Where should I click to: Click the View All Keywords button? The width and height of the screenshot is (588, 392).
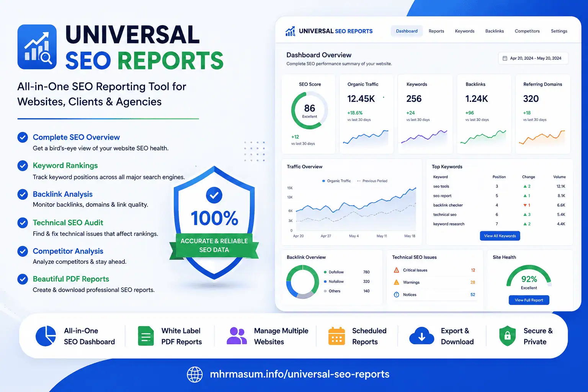(500, 236)
